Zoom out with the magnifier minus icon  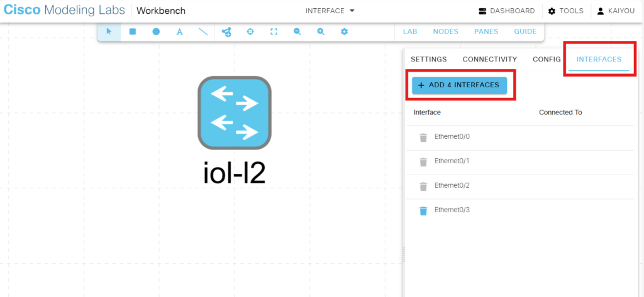click(x=297, y=31)
